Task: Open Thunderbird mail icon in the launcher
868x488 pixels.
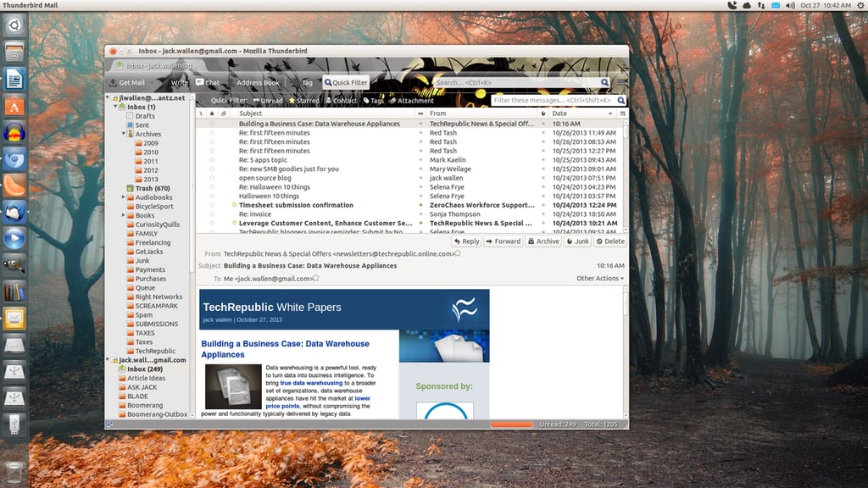Action: click(14, 213)
